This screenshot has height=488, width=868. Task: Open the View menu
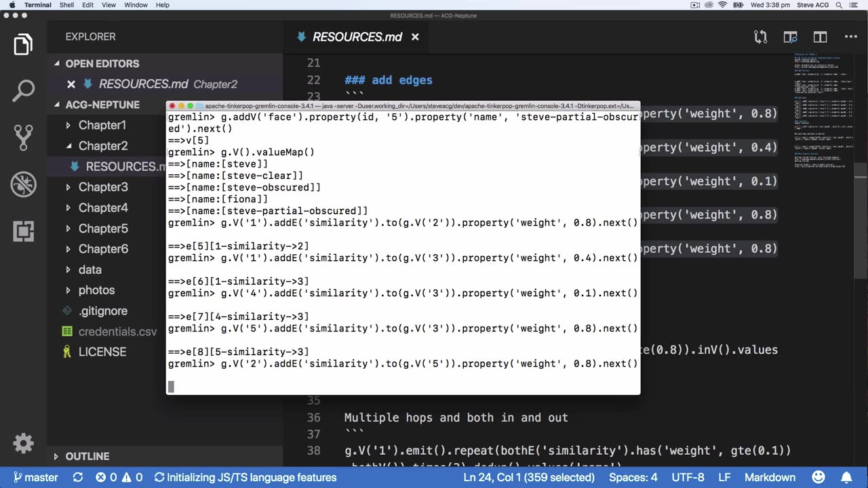point(108,5)
